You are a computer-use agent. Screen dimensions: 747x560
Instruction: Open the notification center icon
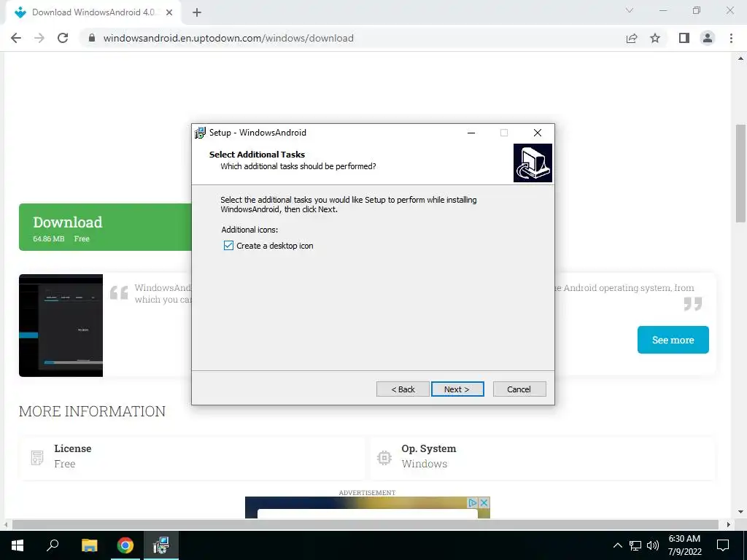pyautogui.click(x=723, y=545)
